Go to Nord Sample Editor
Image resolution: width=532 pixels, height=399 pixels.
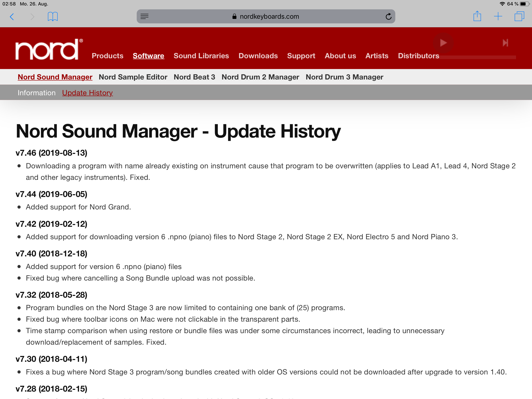coord(133,77)
